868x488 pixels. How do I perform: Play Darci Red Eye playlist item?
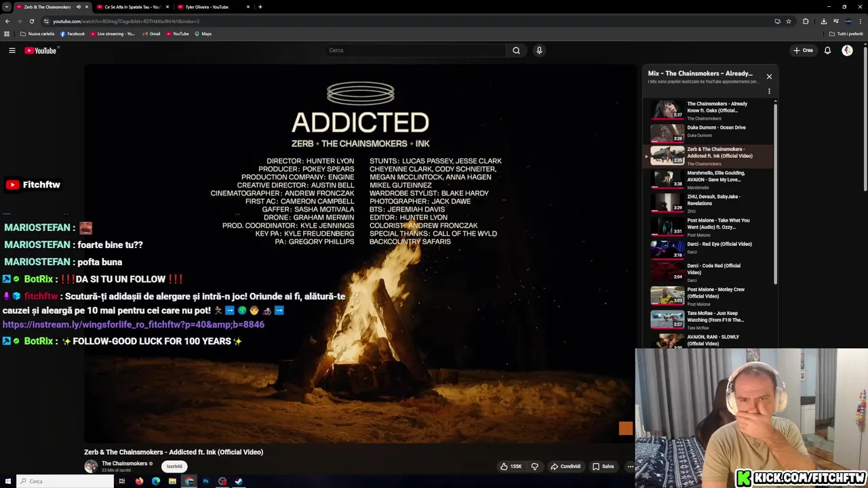coord(709,249)
